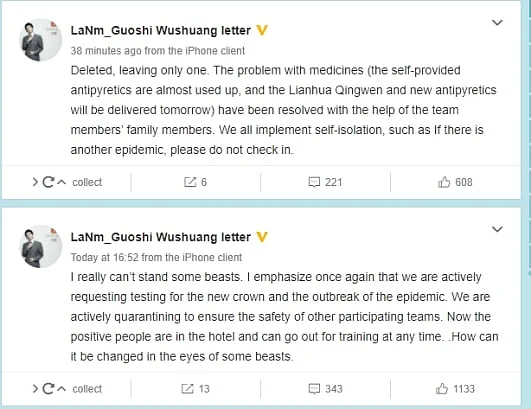Open the second post's author profile picture
531x409 pixels.
pos(40,246)
